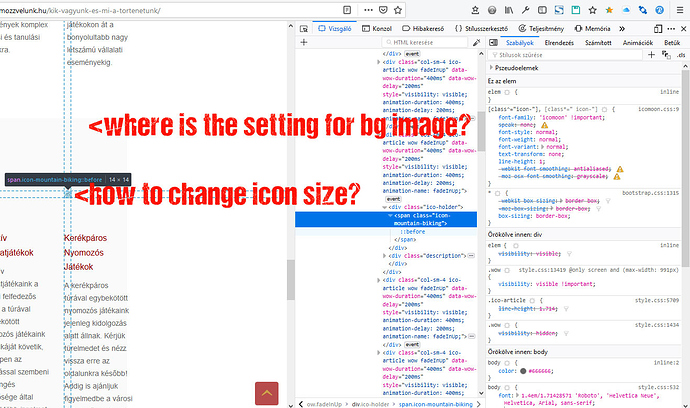Click warning icon beside -moz-osx-font-smoothing
690x408 pixels.
point(617,176)
